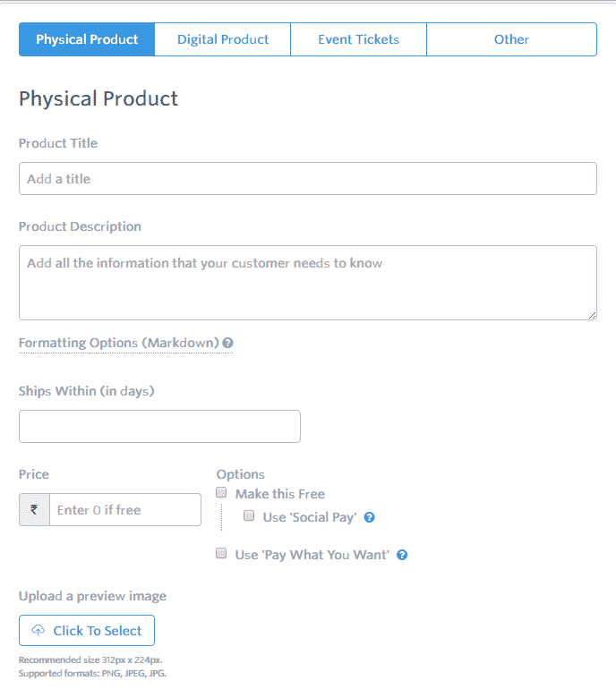This screenshot has width=616, height=689.
Task: Click the Click To Select upload button
Action: 87,631
